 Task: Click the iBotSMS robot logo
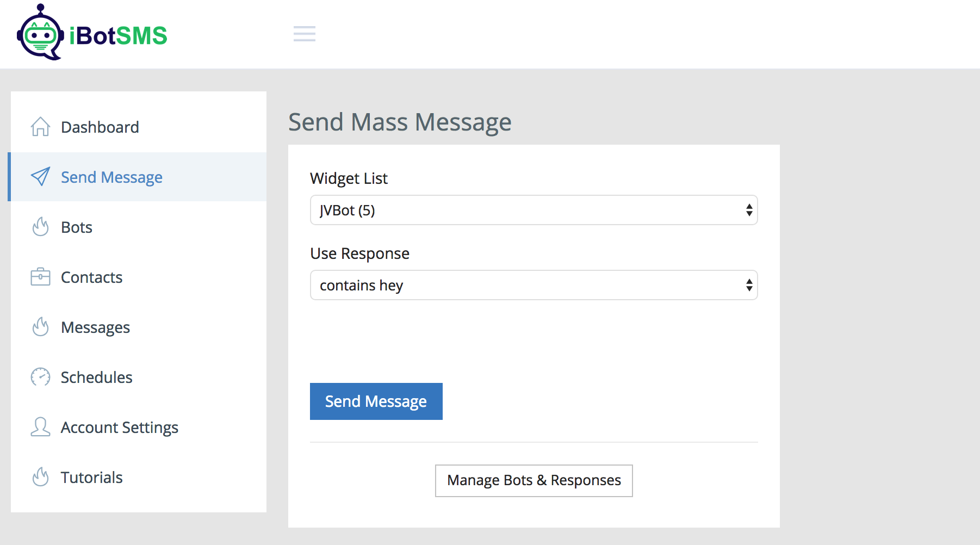(40, 34)
